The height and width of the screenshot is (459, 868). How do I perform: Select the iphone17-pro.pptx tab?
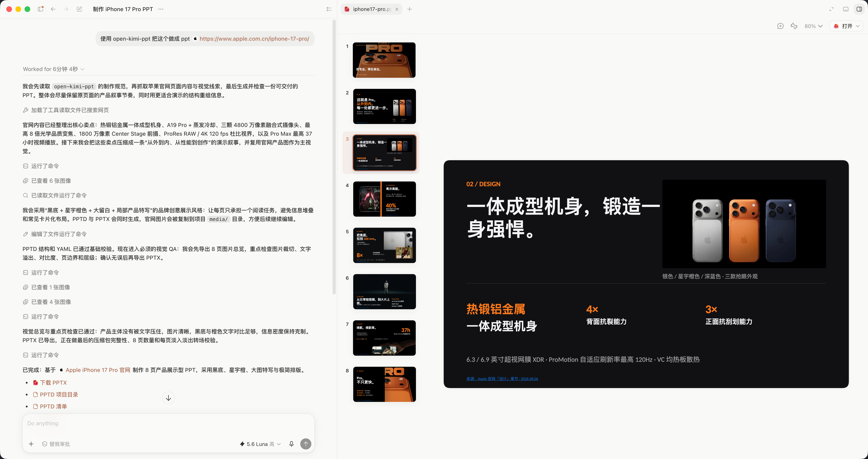[371, 9]
